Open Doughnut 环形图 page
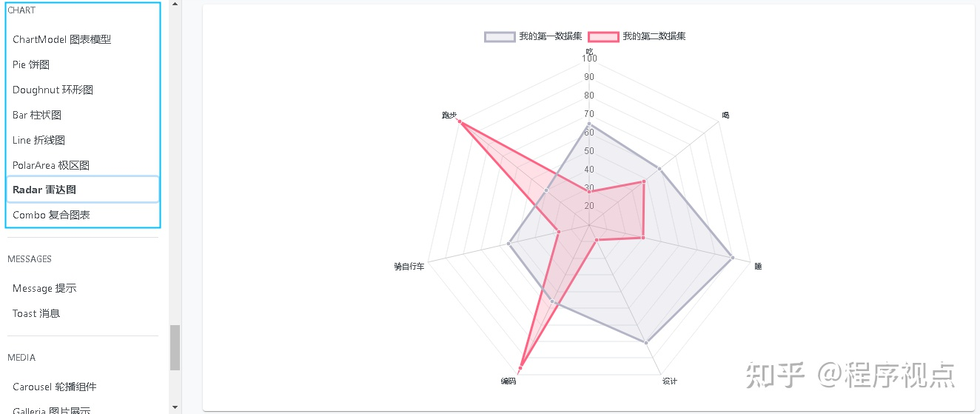This screenshot has width=980, height=414. 53,90
